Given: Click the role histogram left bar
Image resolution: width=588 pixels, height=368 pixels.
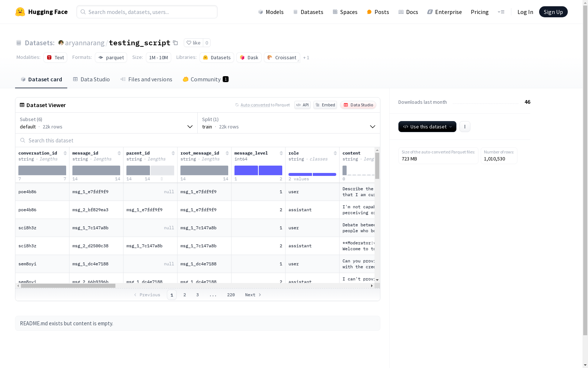Looking at the screenshot, I should coord(300,174).
